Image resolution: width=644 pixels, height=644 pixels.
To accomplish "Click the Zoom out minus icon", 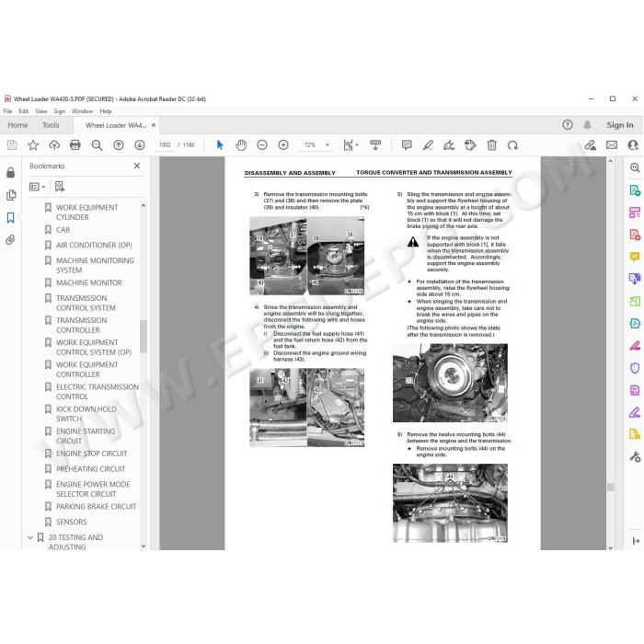I will click(x=262, y=145).
